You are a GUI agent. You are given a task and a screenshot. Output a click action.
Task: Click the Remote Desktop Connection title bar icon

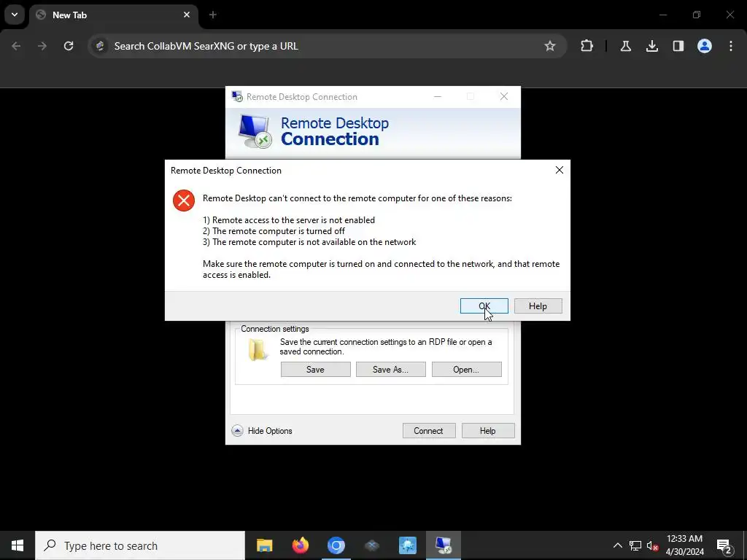point(237,96)
